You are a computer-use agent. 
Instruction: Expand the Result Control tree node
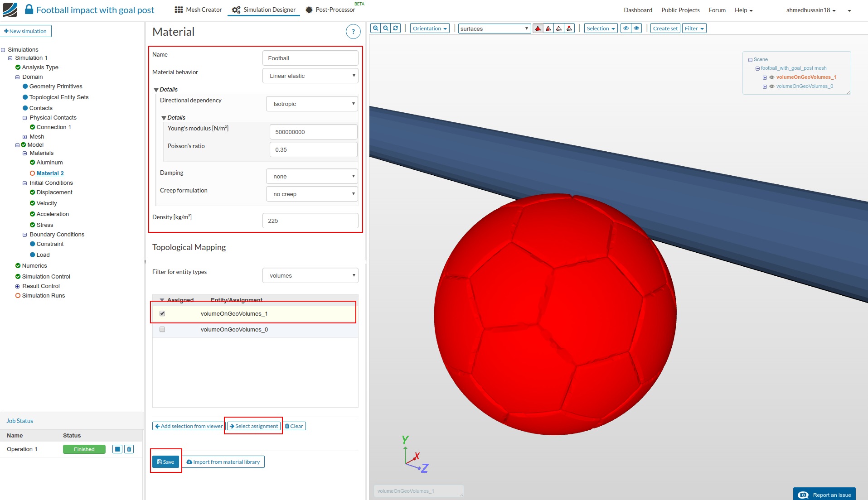tap(17, 286)
